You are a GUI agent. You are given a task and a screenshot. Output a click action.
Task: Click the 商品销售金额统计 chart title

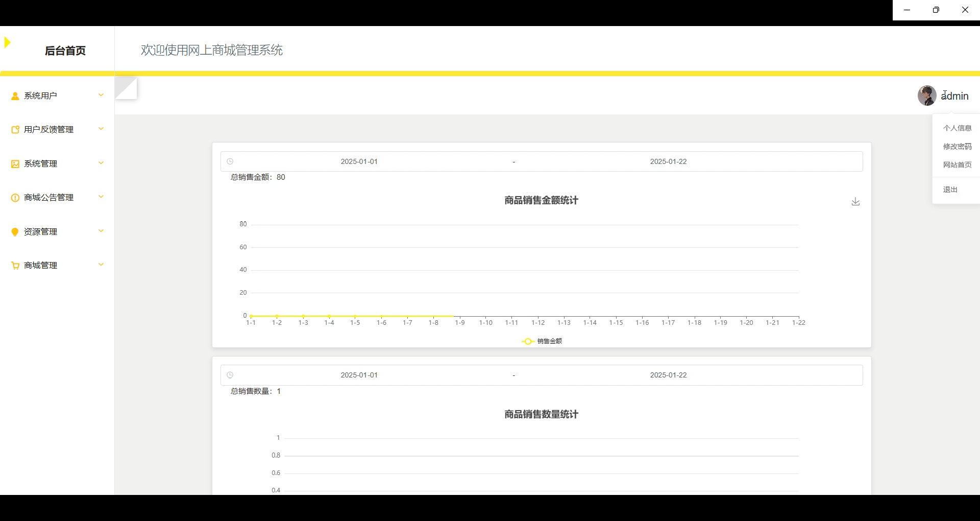click(x=541, y=200)
